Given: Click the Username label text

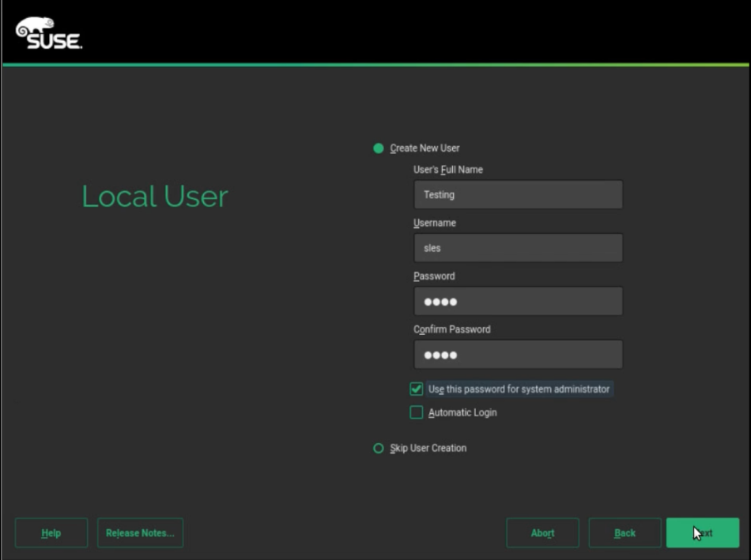Looking at the screenshot, I should click(435, 223).
